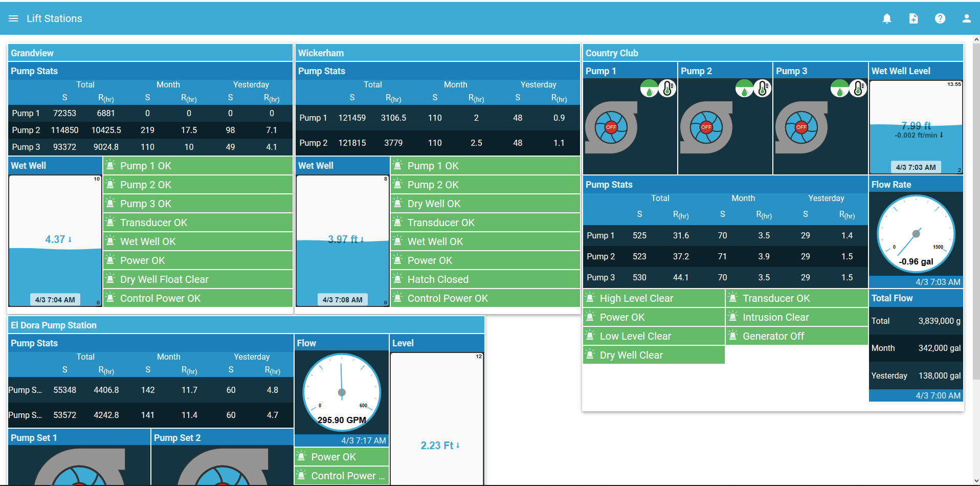Click the Wickerham wet well level gauge
This screenshot has height=486, width=980.
tap(343, 241)
